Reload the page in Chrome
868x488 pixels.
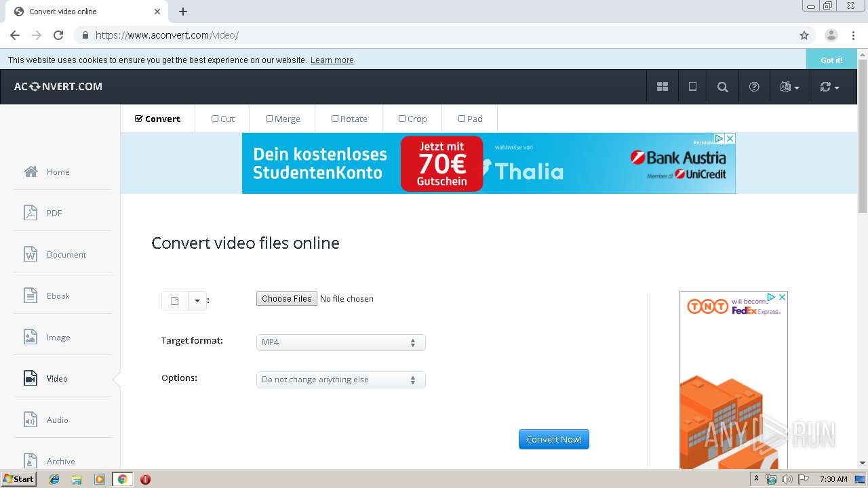(x=58, y=35)
